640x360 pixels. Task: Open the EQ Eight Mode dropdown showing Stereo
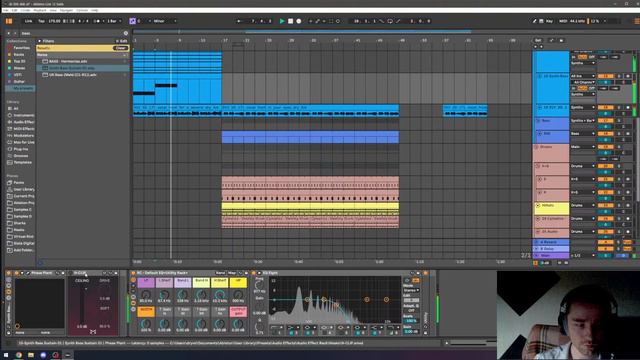pyautogui.click(x=411, y=290)
